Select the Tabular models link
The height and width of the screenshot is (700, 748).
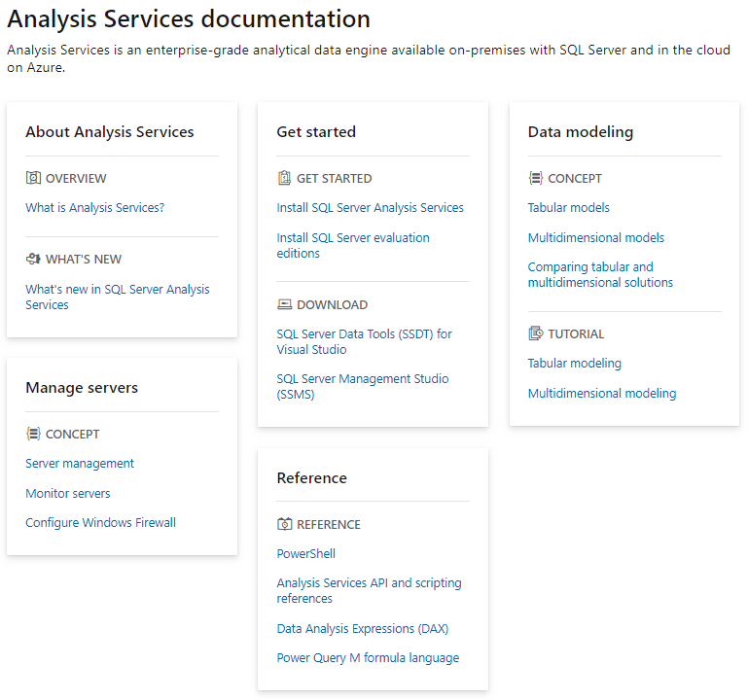(x=568, y=207)
